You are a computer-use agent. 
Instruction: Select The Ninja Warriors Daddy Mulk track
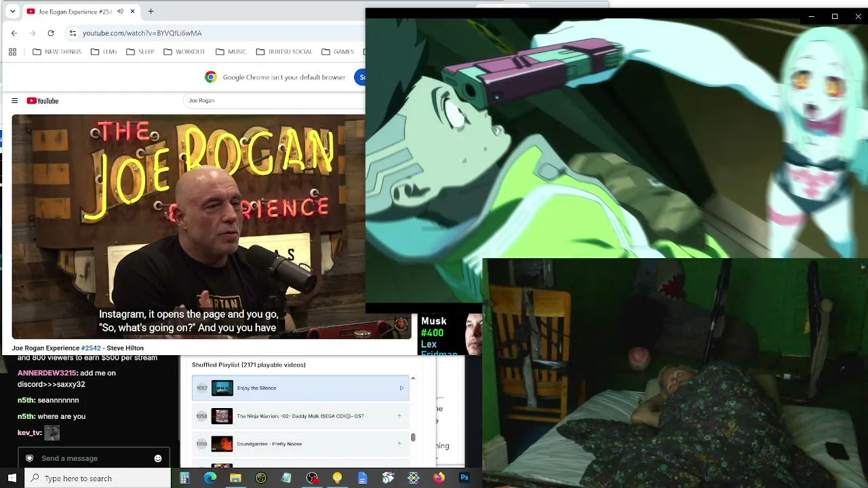pyautogui.click(x=300, y=416)
